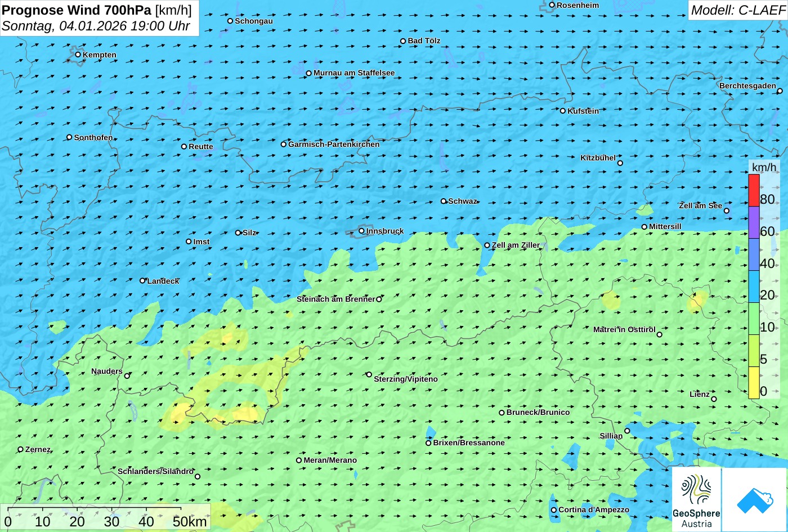This screenshot has height=532, width=788.
Task: Click the Sillian location dot
Action: click(628, 431)
